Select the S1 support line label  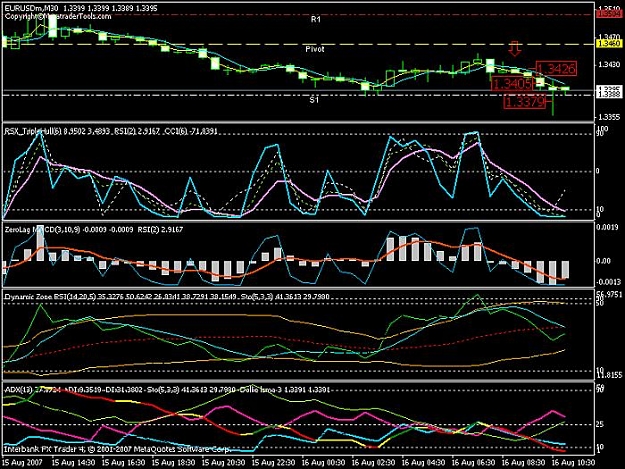pyautogui.click(x=314, y=100)
